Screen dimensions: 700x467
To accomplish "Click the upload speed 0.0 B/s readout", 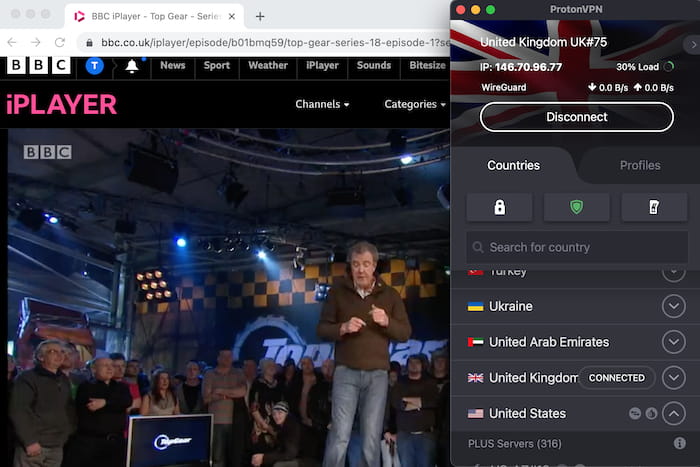I will (654, 88).
